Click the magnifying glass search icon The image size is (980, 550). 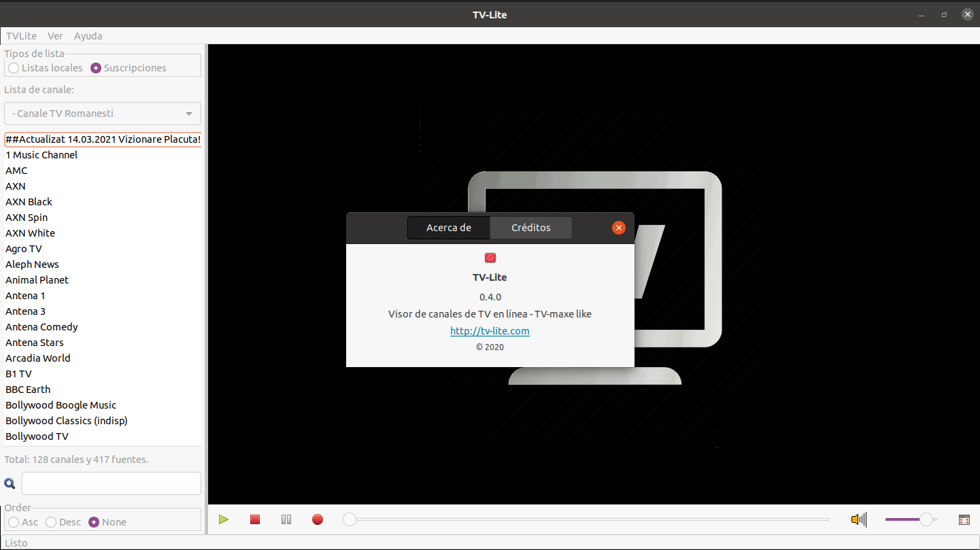(x=10, y=483)
